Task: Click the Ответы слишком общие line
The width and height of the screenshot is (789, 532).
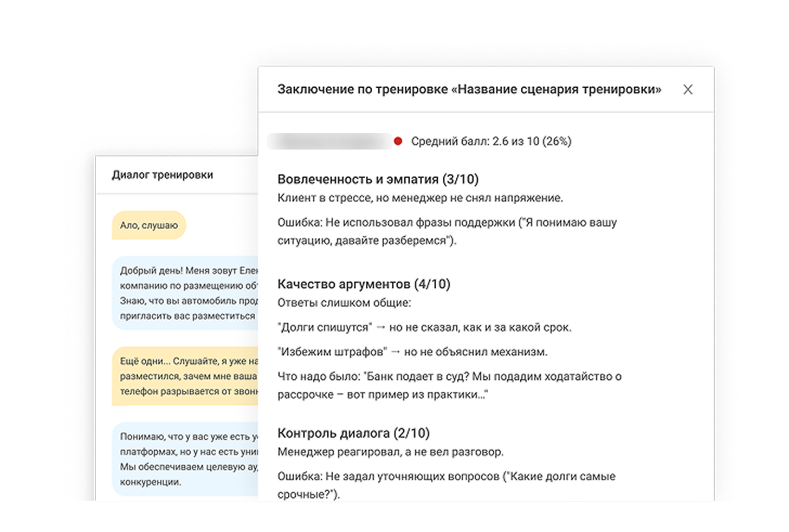Action: point(344,303)
